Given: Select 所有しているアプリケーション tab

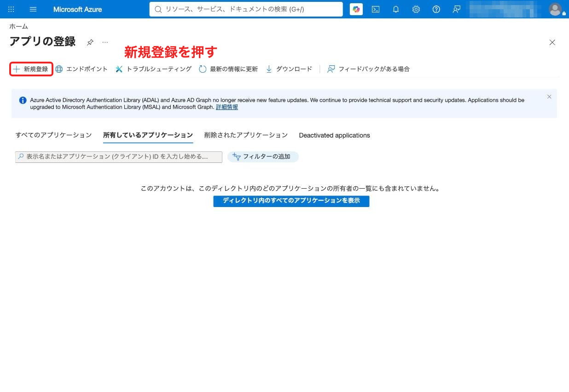Looking at the screenshot, I should point(148,135).
